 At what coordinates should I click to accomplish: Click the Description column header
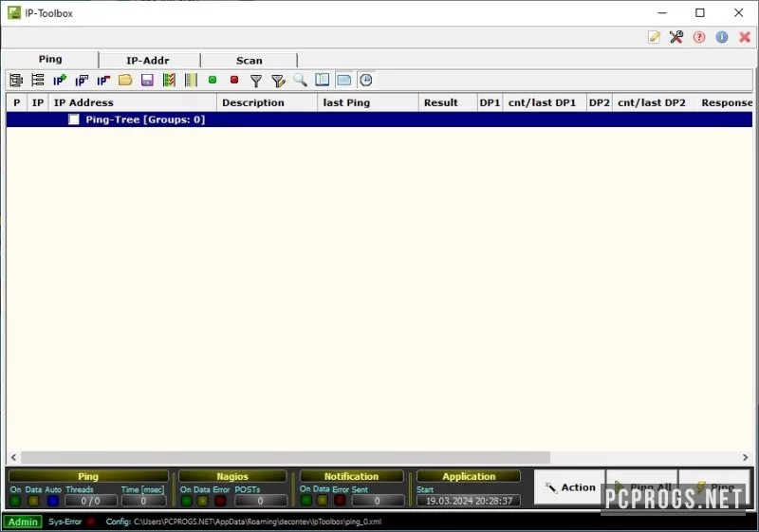[x=268, y=102]
